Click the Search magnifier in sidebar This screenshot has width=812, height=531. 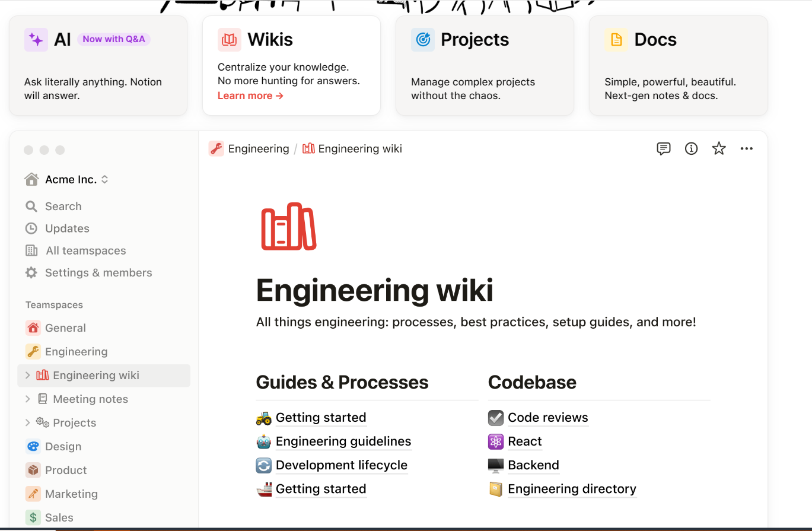31,206
